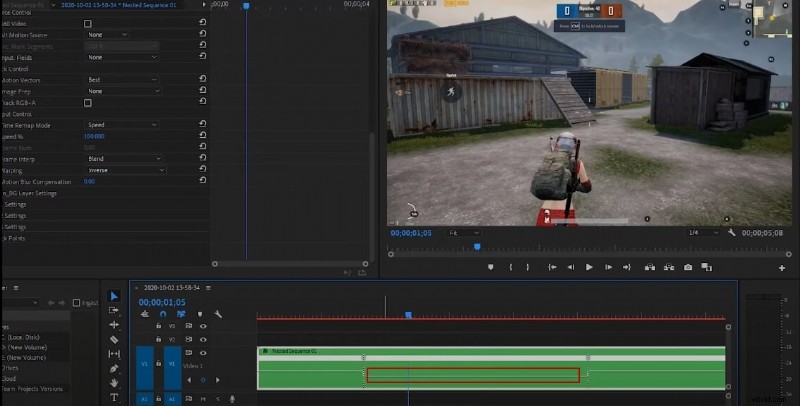Viewport: 800px width, 406px height.
Task: Go to In point
Action: click(x=552, y=267)
